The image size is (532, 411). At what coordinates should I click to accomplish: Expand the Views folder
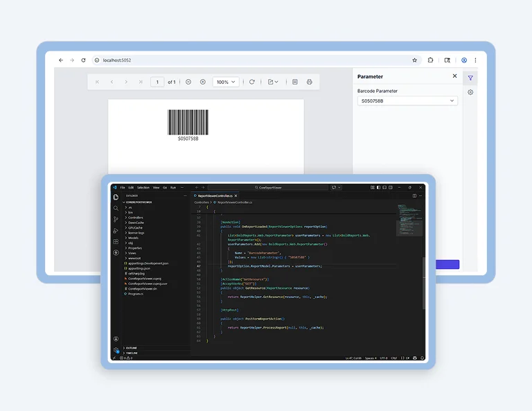[x=131, y=253]
